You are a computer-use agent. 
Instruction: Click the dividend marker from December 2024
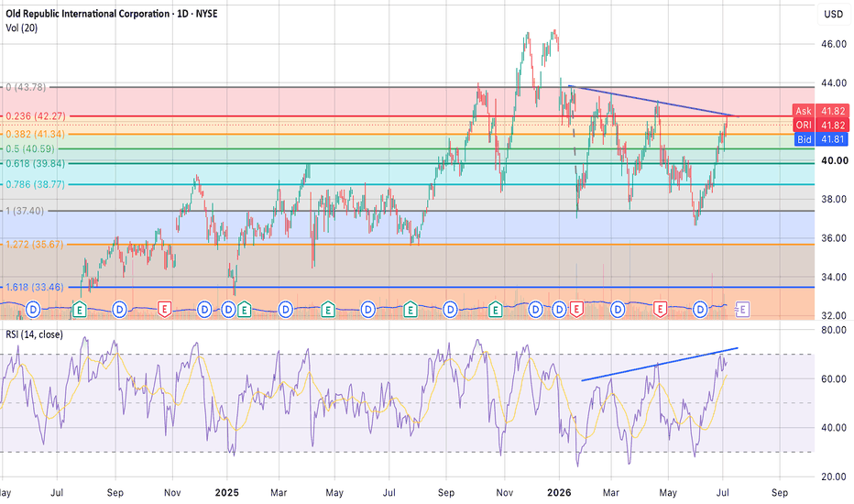(x=204, y=310)
